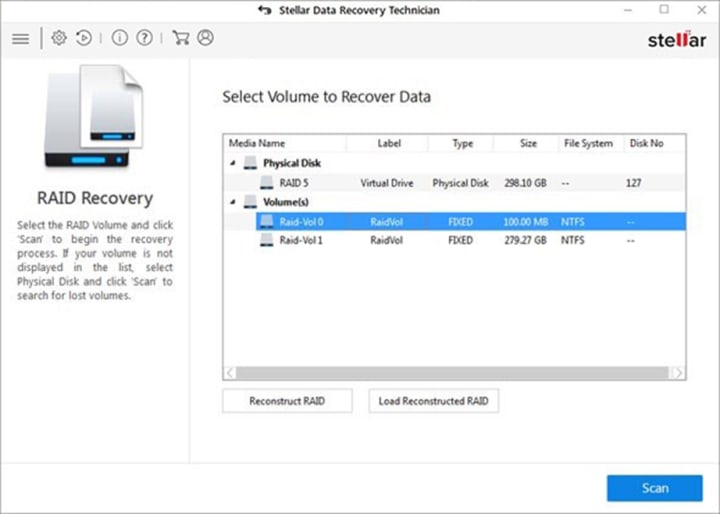Click the Media Name column header

tap(285, 143)
